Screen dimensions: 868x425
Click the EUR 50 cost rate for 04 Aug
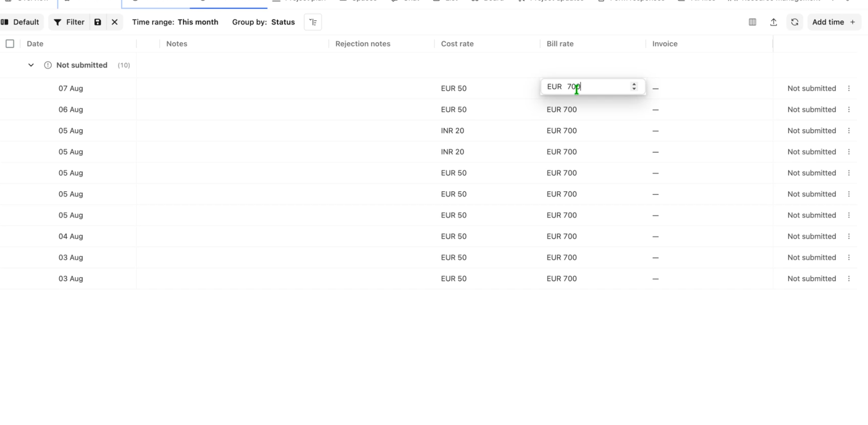point(454,236)
